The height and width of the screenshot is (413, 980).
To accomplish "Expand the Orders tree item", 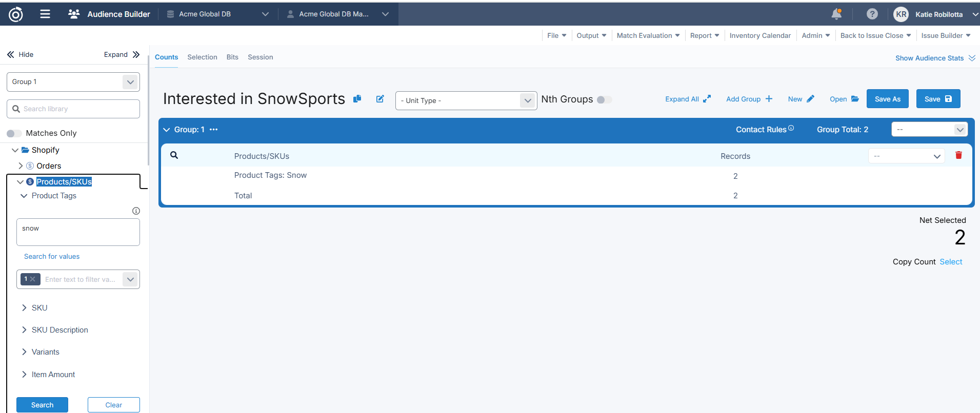I will coord(21,166).
